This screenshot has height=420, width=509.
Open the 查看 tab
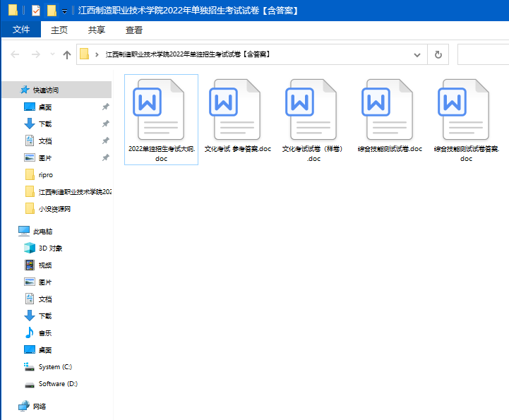[x=133, y=30]
